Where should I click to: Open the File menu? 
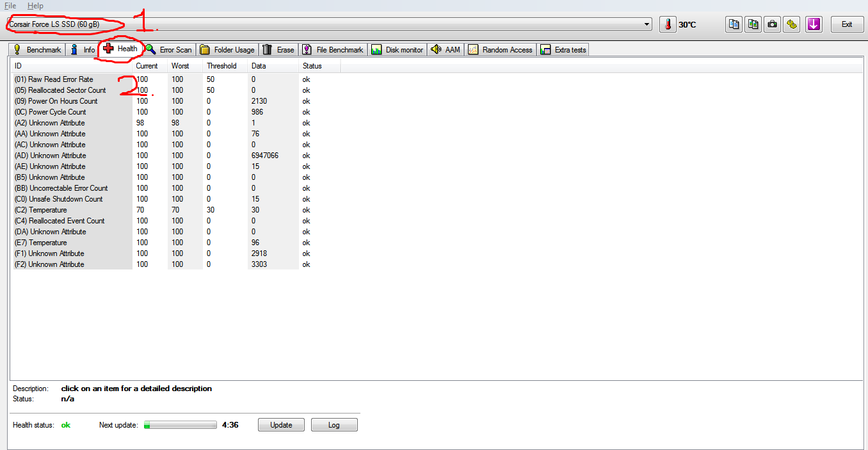click(10, 6)
